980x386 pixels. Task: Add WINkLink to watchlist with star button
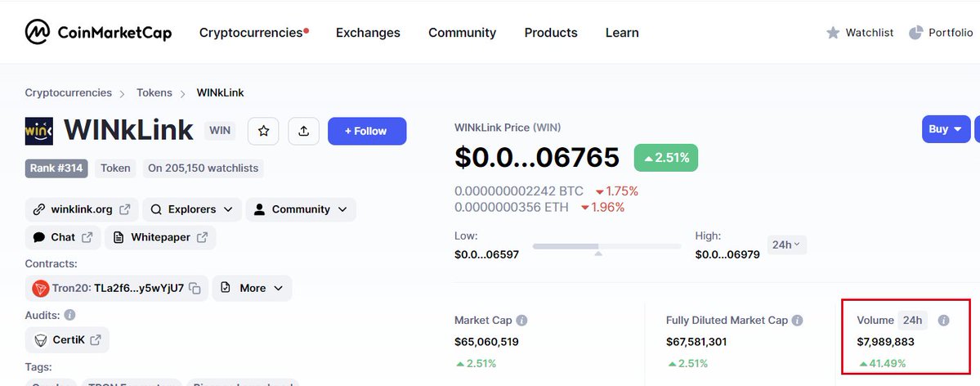(x=263, y=131)
